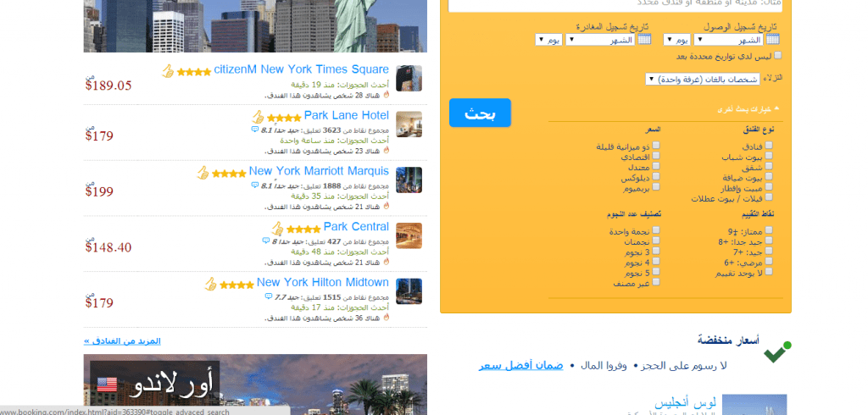The width and height of the screenshot is (868, 415).
Task: Click the star rating of New York Marriott Marquis
Action: (229, 174)
